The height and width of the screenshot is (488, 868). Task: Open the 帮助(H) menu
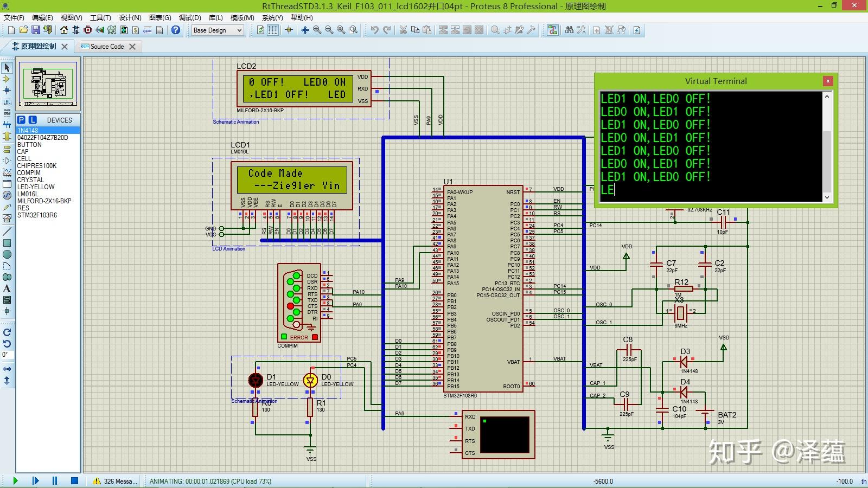tap(302, 17)
